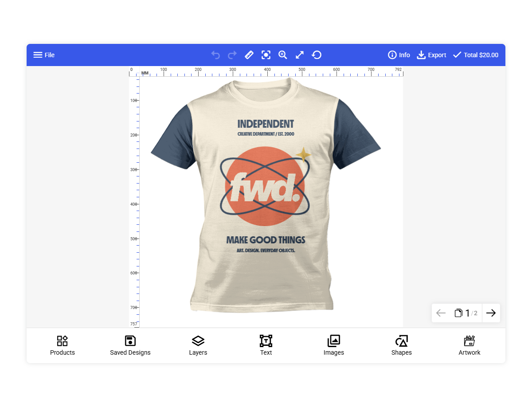The height and width of the screenshot is (407, 532).
Task: Go to next page arrow
Action: (x=491, y=313)
